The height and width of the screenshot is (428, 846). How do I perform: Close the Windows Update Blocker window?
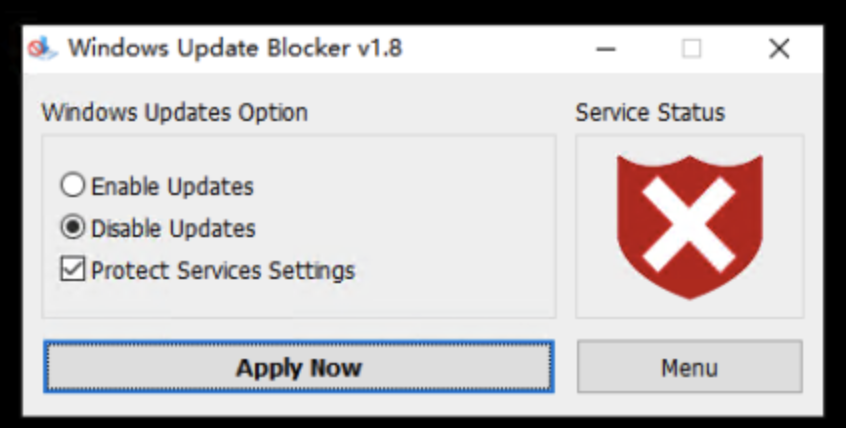779,49
